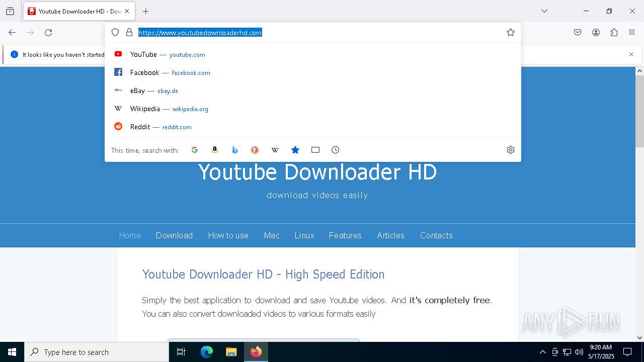Open the How to use page
This screenshot has width=644, height=362.
coord(228,235)
